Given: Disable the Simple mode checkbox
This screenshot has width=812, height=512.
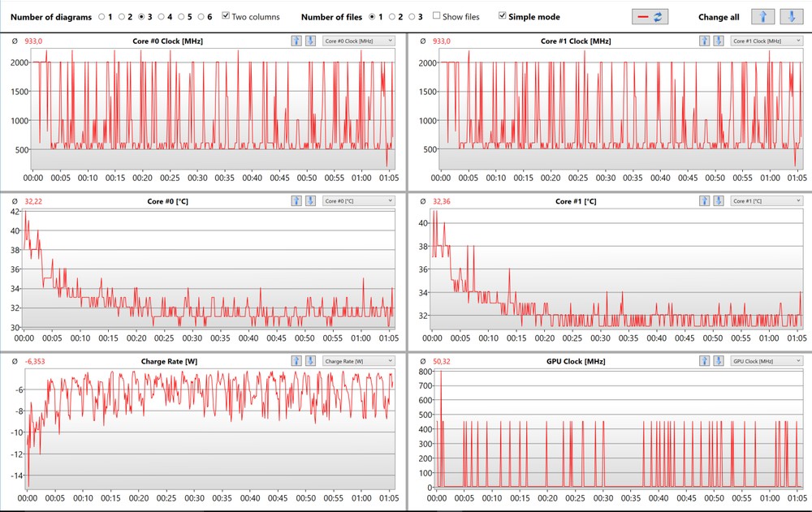Looking at the screenshot, I should pos(502,16).
